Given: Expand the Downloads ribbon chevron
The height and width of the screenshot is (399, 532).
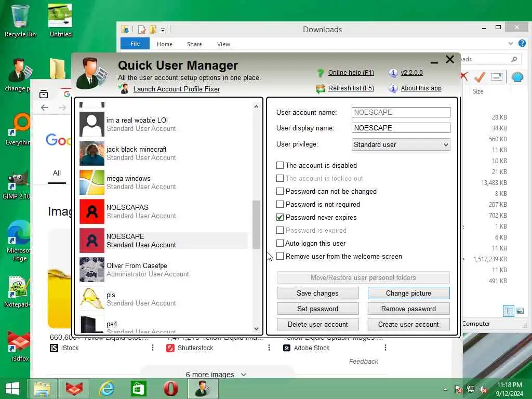Looking at the screenshot, I should click(x=511, y=44).
